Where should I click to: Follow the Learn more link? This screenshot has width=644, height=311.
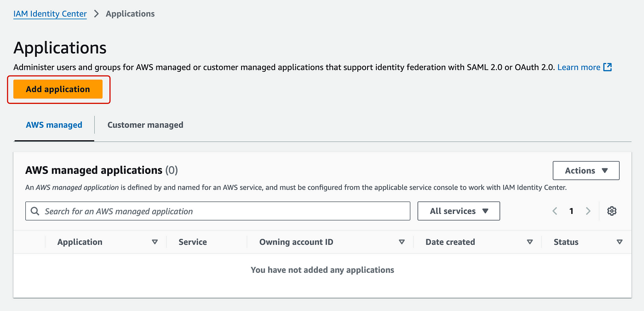tap(579, 67)
